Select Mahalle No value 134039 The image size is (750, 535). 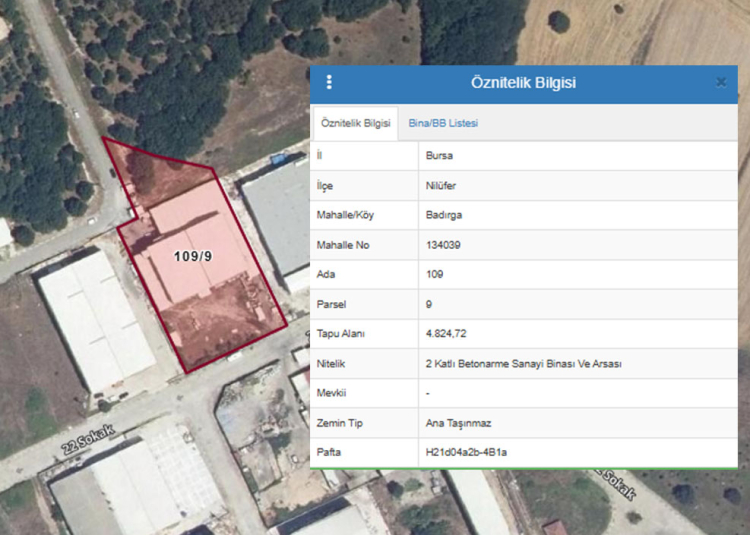pos(444,245)
